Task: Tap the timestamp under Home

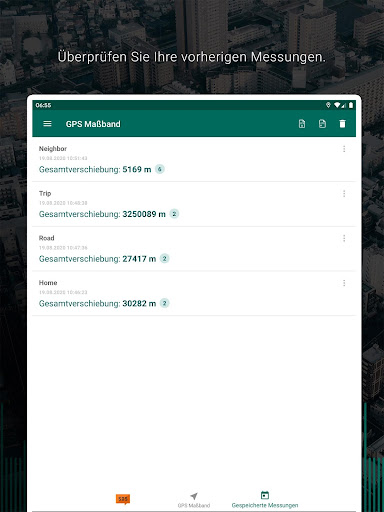Action: [x=63, y=292]
